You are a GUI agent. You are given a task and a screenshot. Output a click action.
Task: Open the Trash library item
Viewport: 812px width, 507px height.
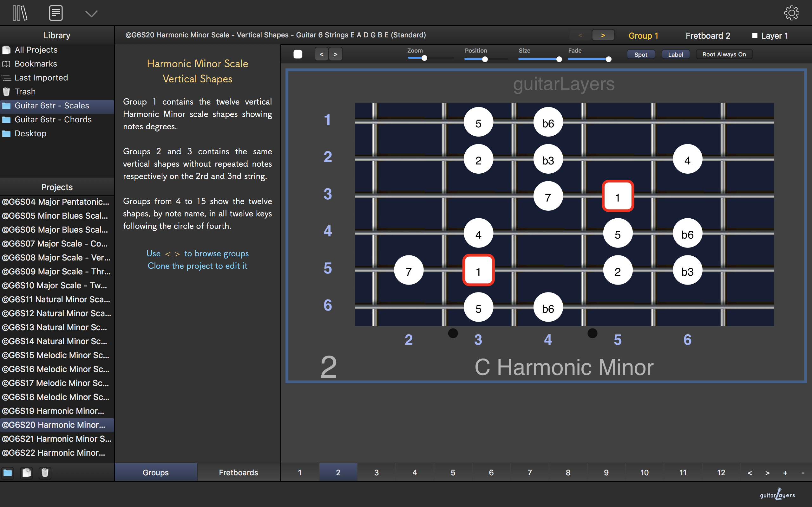25,92
